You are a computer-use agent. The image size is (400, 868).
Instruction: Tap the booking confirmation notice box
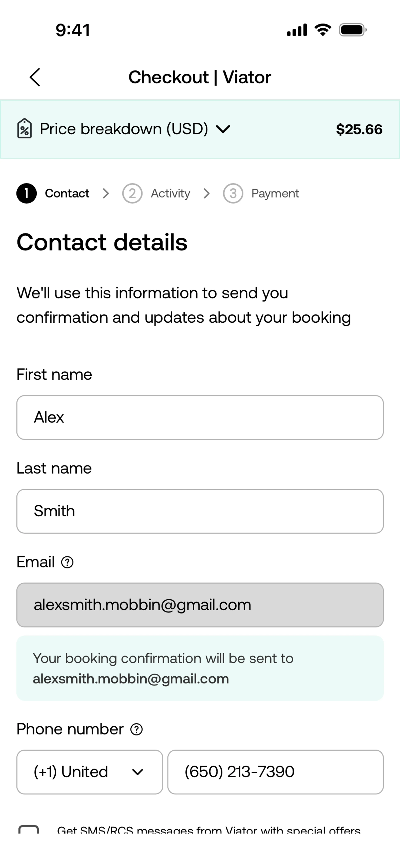click(200, 668)
